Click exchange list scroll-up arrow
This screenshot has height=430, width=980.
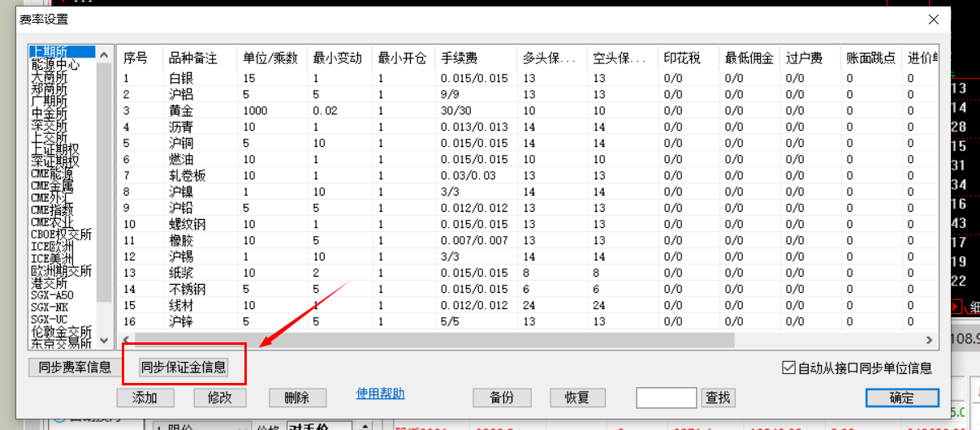[x=103, y=53]
